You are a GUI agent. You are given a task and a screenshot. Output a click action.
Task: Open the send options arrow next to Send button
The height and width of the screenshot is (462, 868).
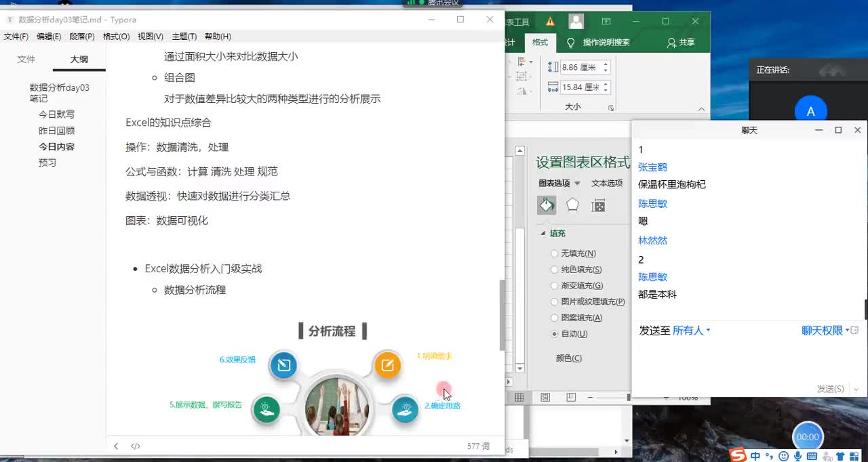(856, 389)
